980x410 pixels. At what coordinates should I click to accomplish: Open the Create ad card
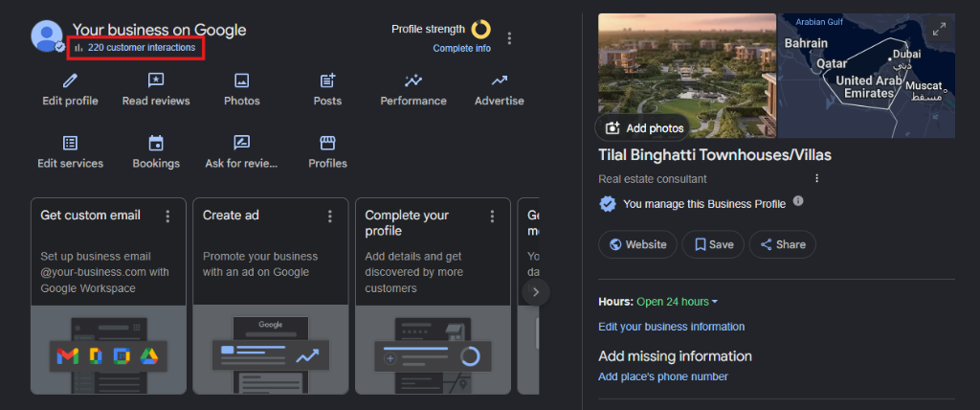pyautogui.click(x=271, y=296)
